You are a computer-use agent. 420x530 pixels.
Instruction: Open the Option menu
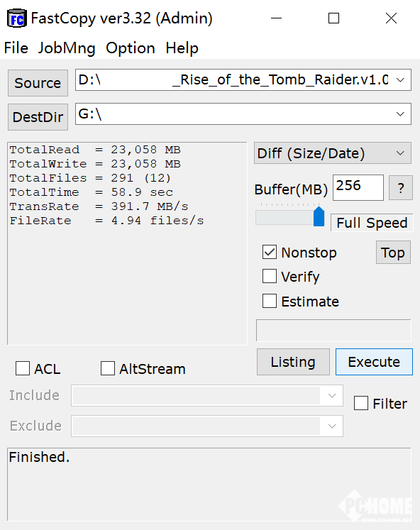tap(131, 48)
